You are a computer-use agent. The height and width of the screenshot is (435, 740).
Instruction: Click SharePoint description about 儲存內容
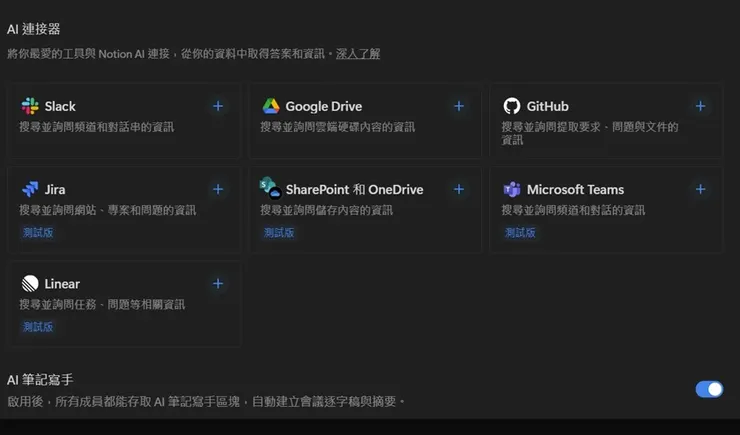pos(327,210)
